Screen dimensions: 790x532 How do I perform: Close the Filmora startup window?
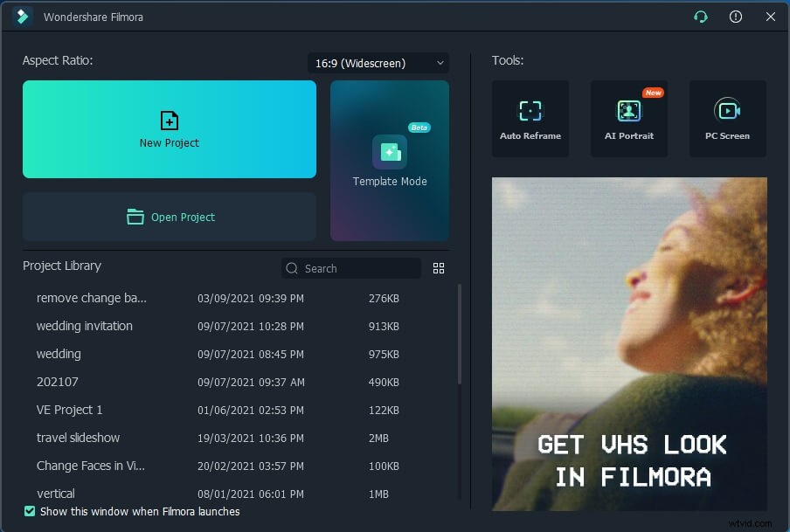pos(770,17)
